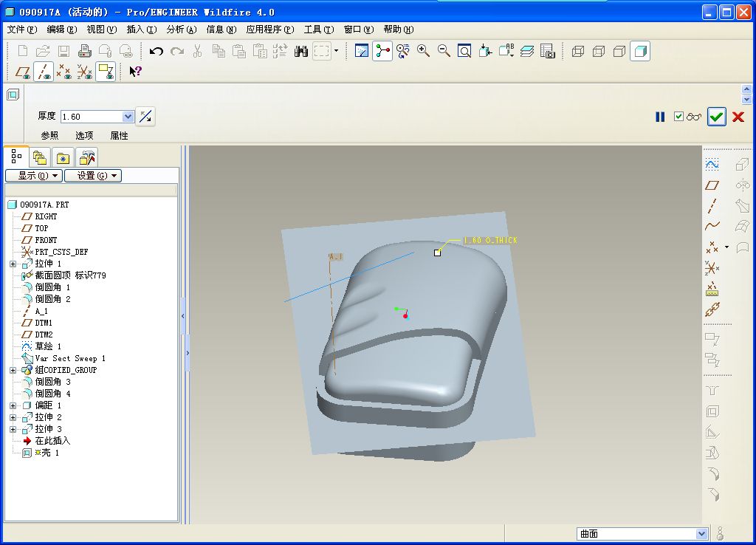
Task: Toggle coordinate systems display
Action: coord(85,72)
